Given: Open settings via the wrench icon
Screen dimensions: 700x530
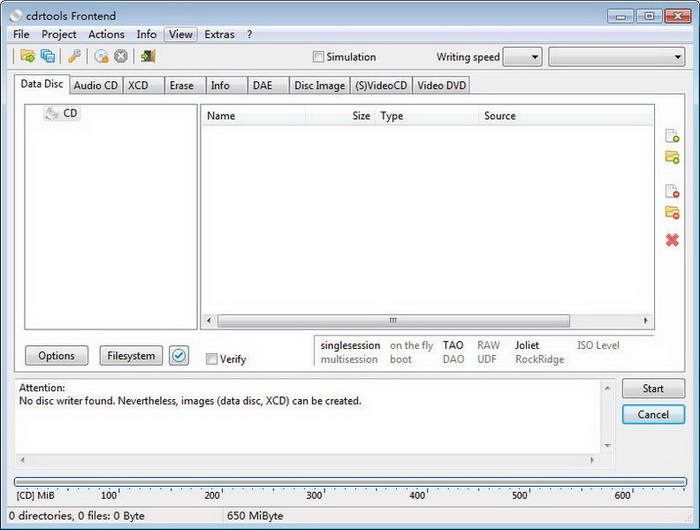Looking at the screenshot, I should coord(74,56).
